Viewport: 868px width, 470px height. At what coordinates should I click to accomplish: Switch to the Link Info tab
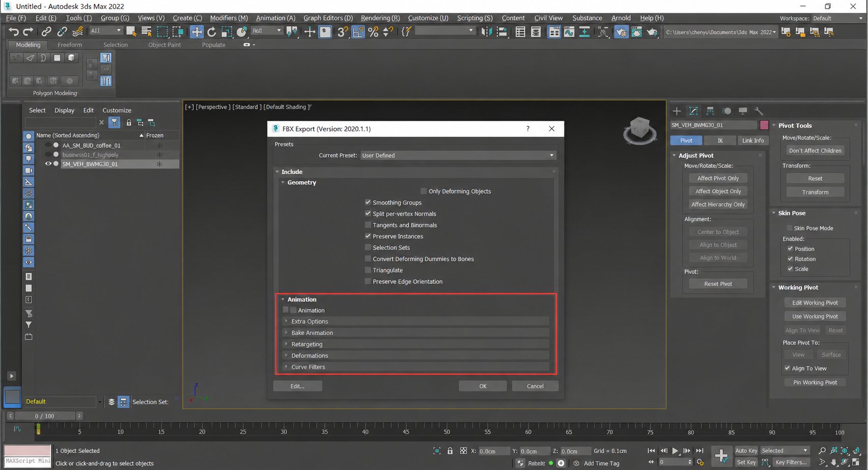[x=753, y=141]
